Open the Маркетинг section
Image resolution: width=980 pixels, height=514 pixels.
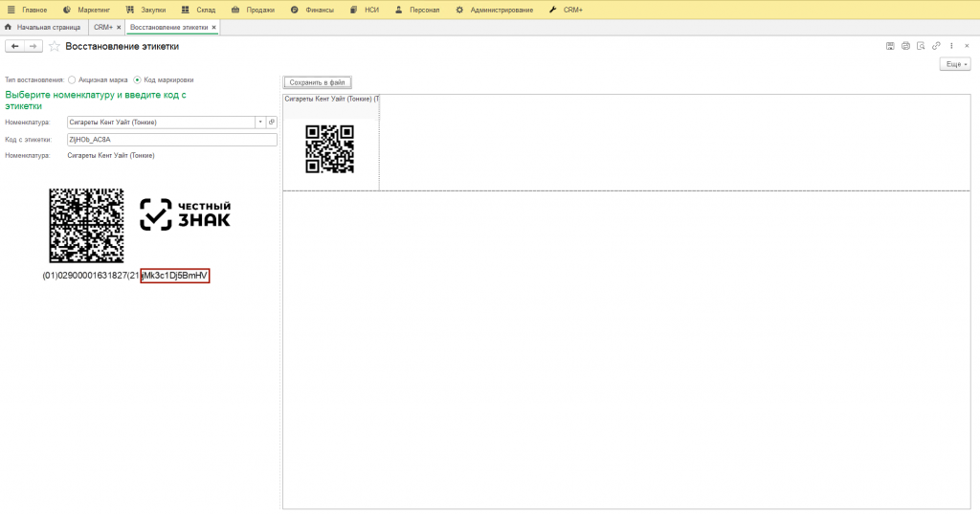pos(87,10)
